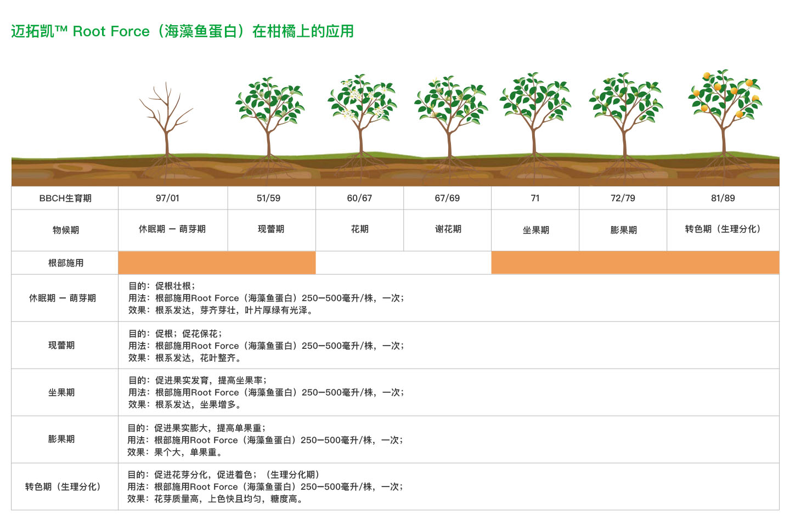
Task: Click the 目的：促根壮根 description text
Action: click(x=162, y=286)
